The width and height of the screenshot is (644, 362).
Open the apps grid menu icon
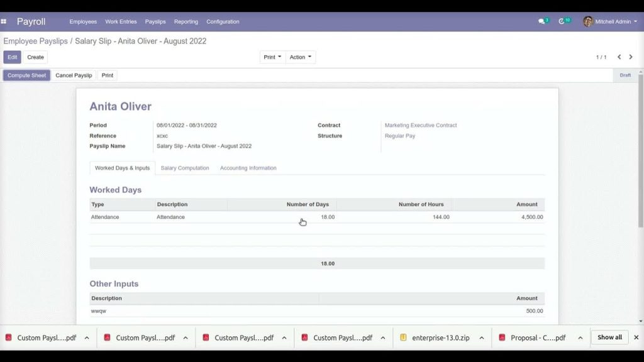[x=4, y=21]
